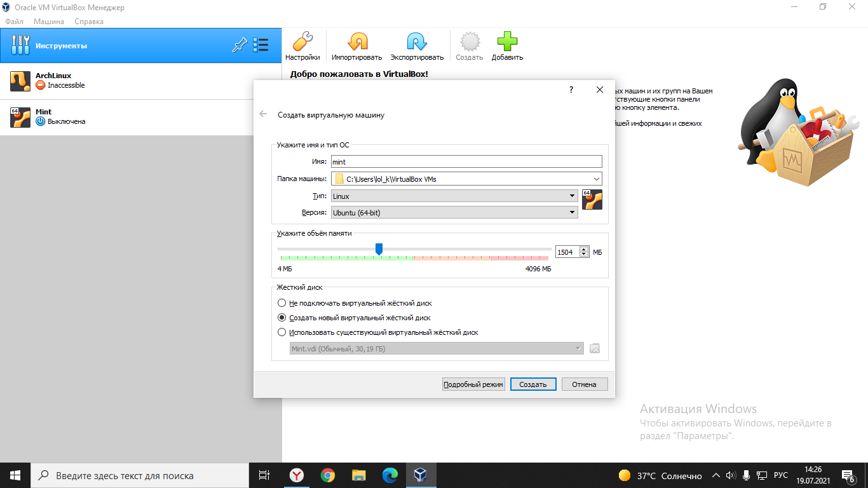Open the Справка menu
868x488 pixels.
pos(88,21)
